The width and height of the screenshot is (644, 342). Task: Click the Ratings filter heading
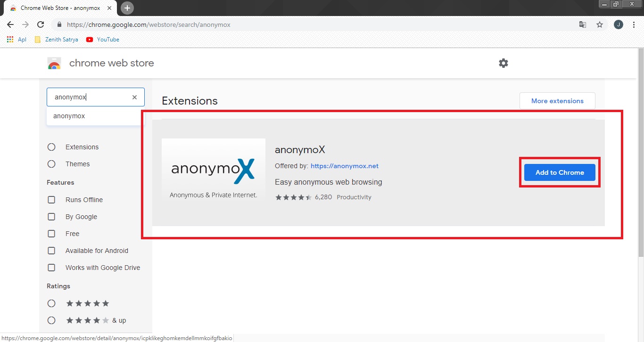pyautogui.click(x=58, y=286)
